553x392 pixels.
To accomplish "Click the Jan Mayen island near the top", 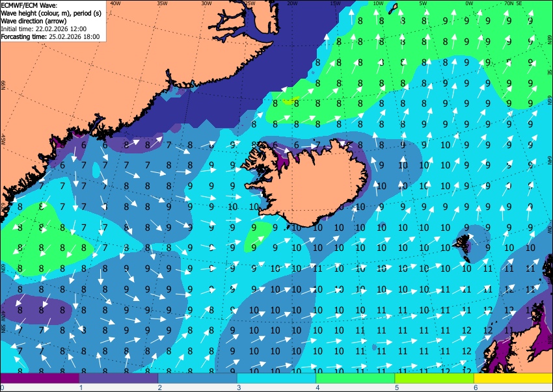I will pos(393,8).
